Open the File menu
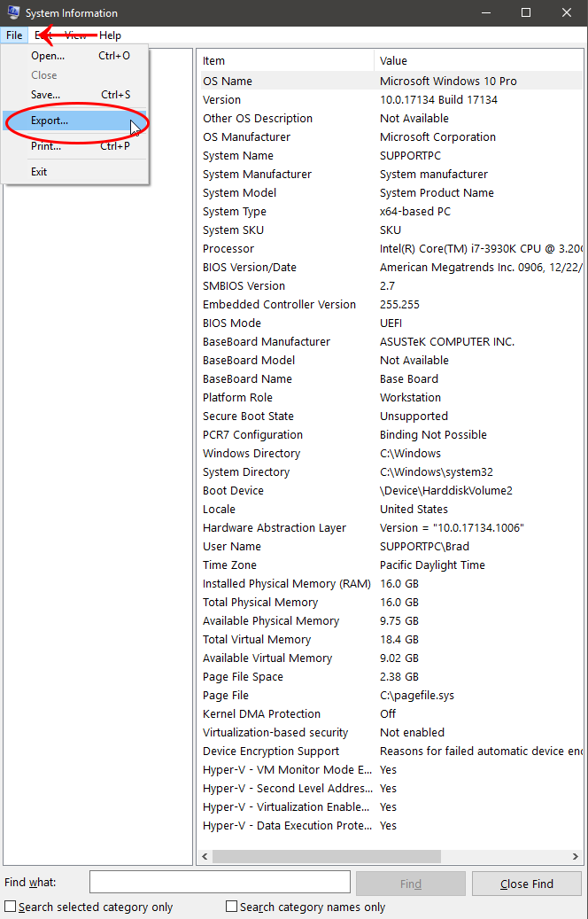 (x=14, y=35)
